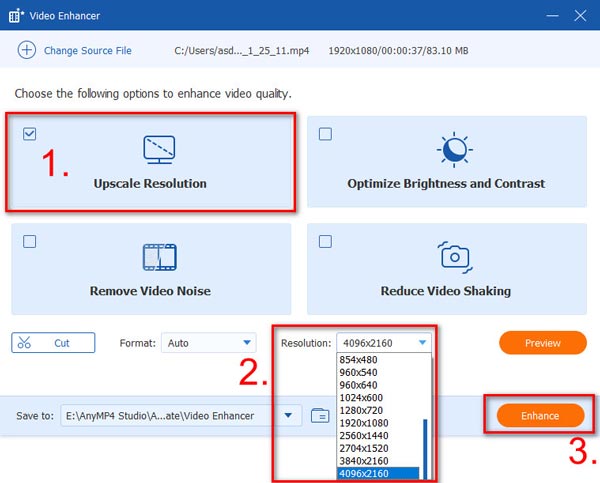Enable the Reduce Video Shaking checkbox
This screenshot has height=483, width=600.
click(325, 242)
